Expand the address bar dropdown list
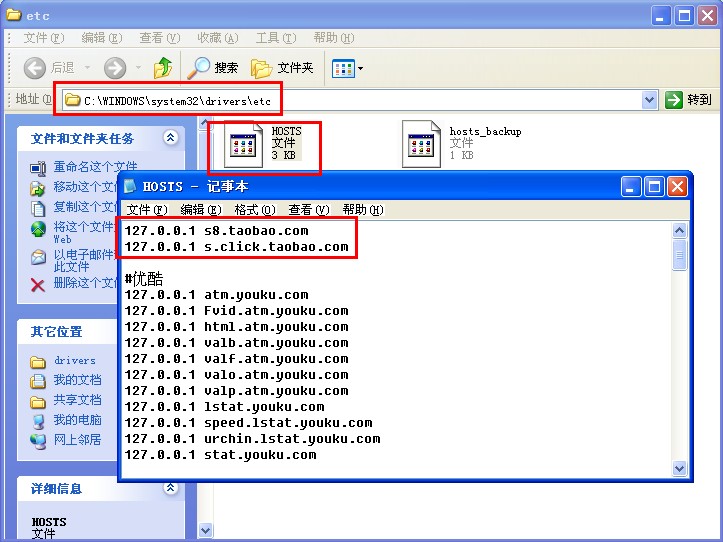Image resolution: width=723 pixels, height=542 pixels. coord(649,100)
